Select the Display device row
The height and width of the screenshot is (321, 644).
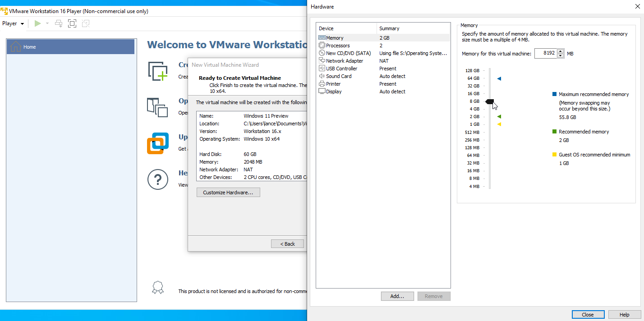pos(383,92)
